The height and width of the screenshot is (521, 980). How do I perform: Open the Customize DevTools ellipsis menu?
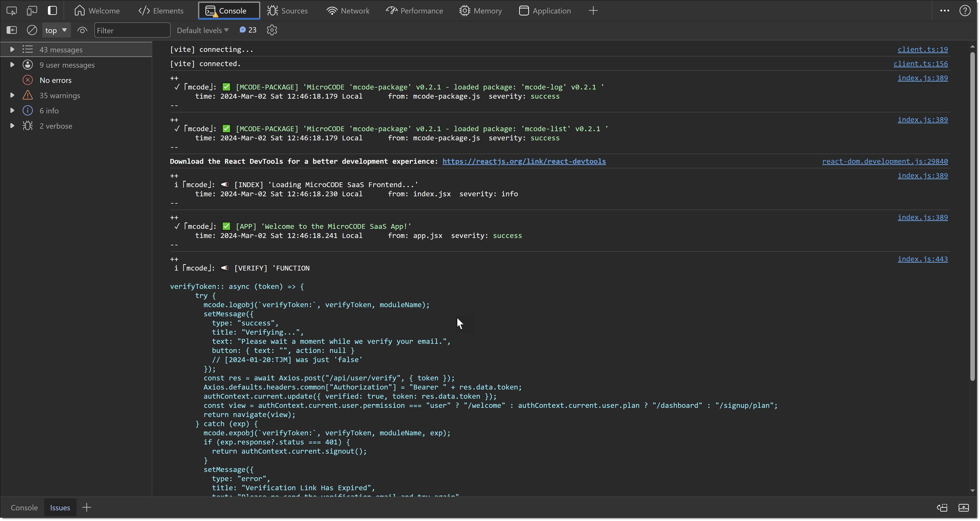click(x=944, y=11)
